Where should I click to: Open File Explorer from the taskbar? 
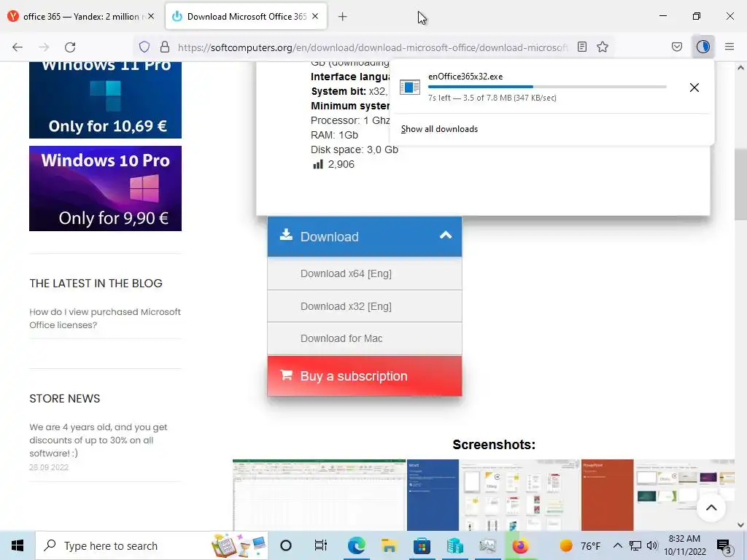coord(390,545)
